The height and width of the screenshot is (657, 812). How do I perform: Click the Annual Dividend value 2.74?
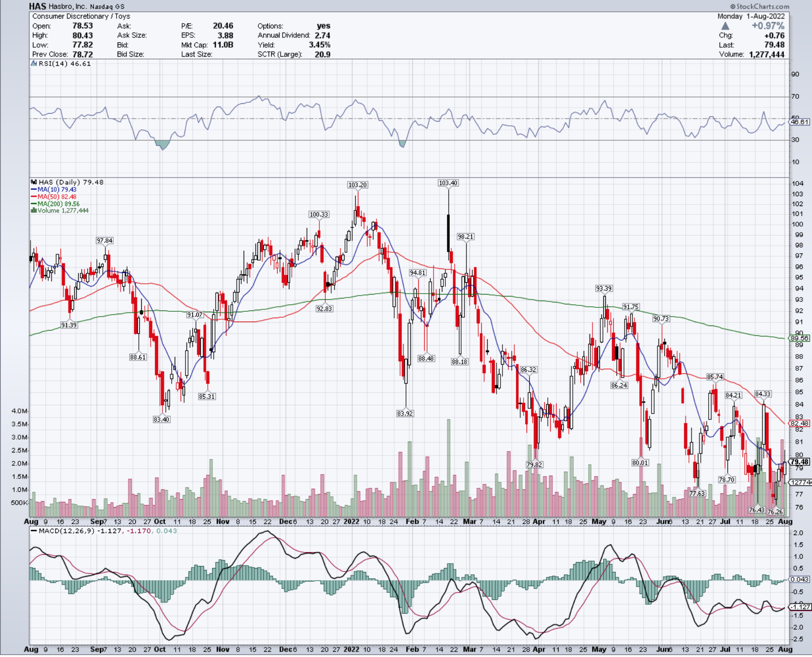click(x=322, y=35)
